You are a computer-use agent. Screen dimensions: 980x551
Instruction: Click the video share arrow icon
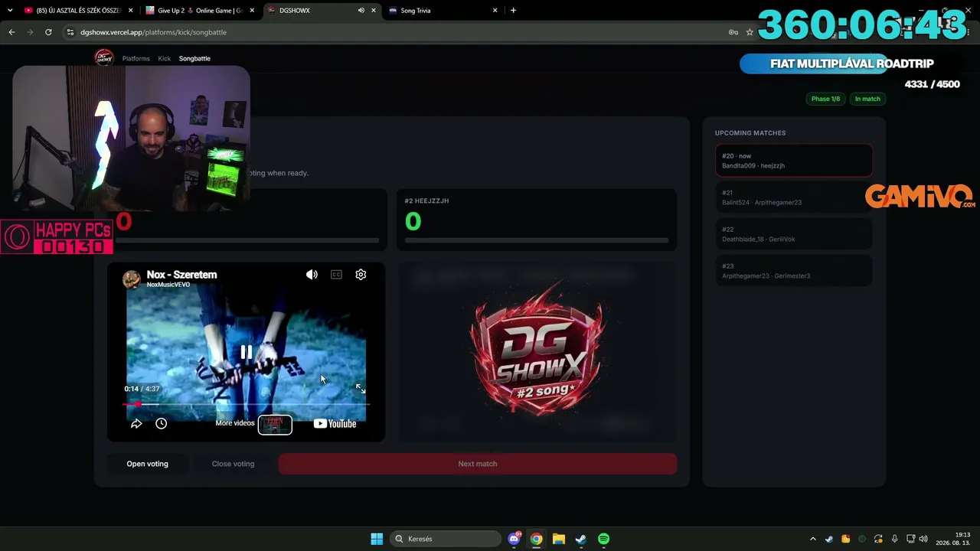coord(136,423)
